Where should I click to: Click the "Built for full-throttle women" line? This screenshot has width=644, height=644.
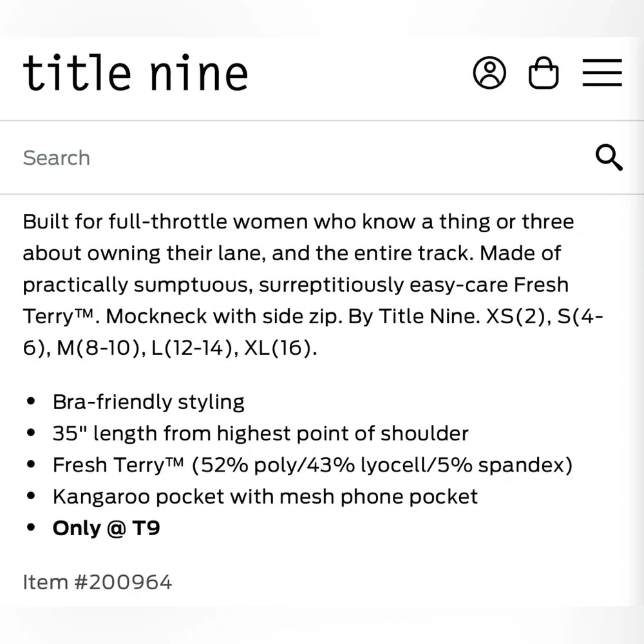point(167,222)
